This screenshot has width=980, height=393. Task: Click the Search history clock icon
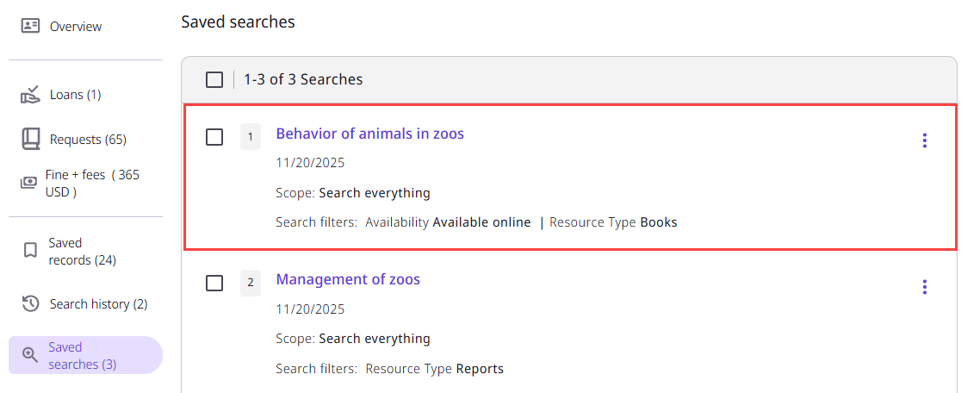click(x=31, y=303)
